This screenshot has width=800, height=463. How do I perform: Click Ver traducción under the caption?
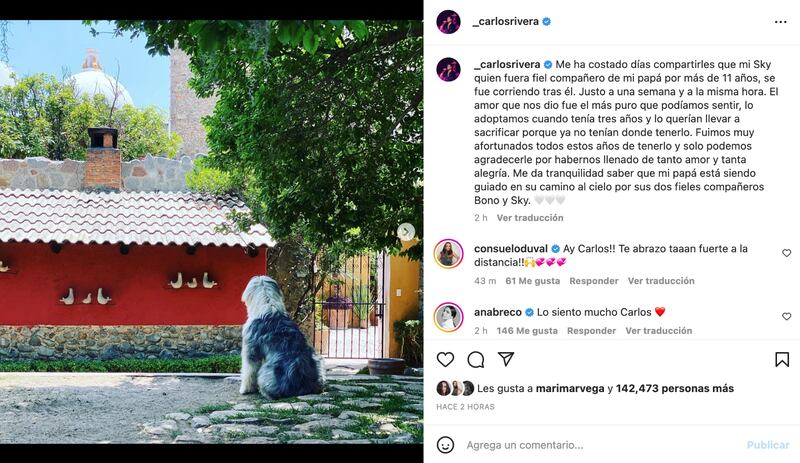click(x=530, y=217)
